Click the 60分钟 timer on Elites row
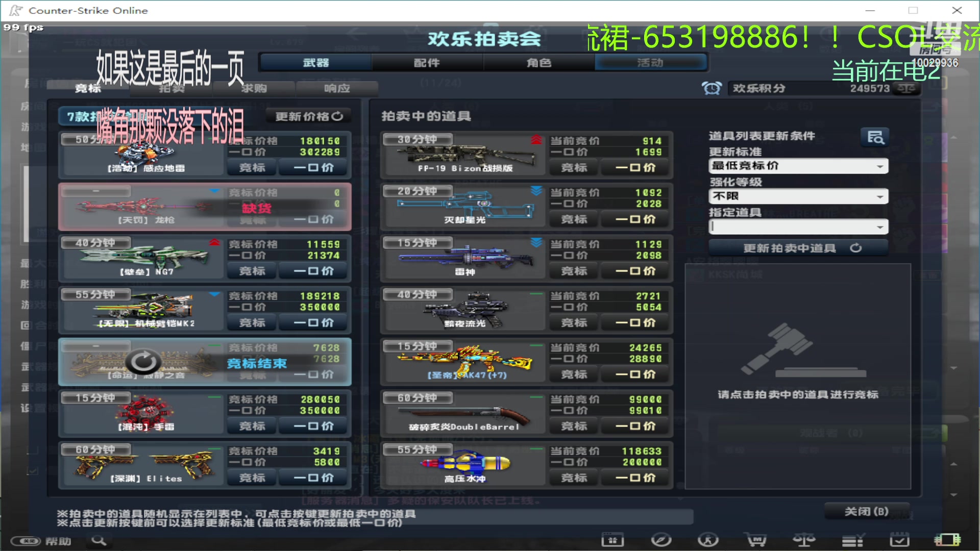 95,449
